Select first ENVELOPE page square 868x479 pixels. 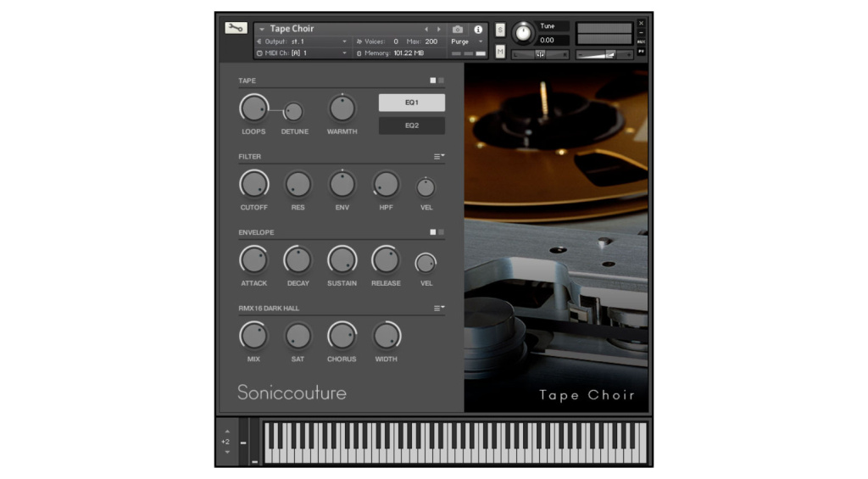433,232
